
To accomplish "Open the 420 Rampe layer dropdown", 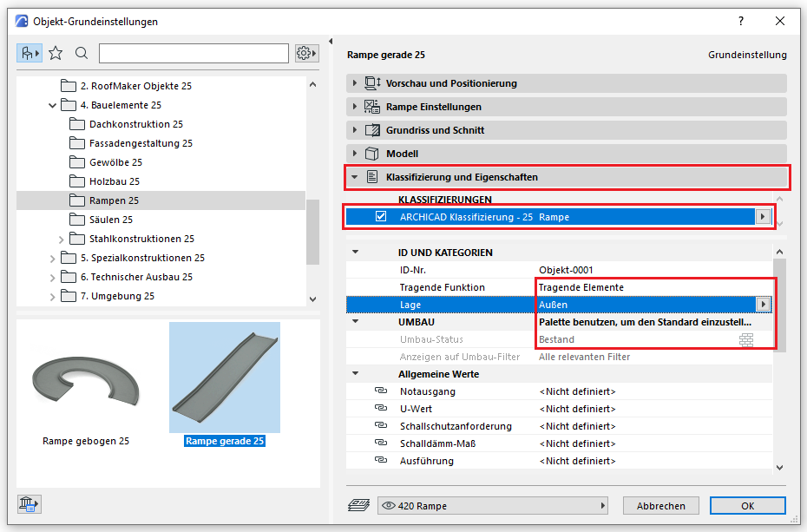I will pos(493,506).
